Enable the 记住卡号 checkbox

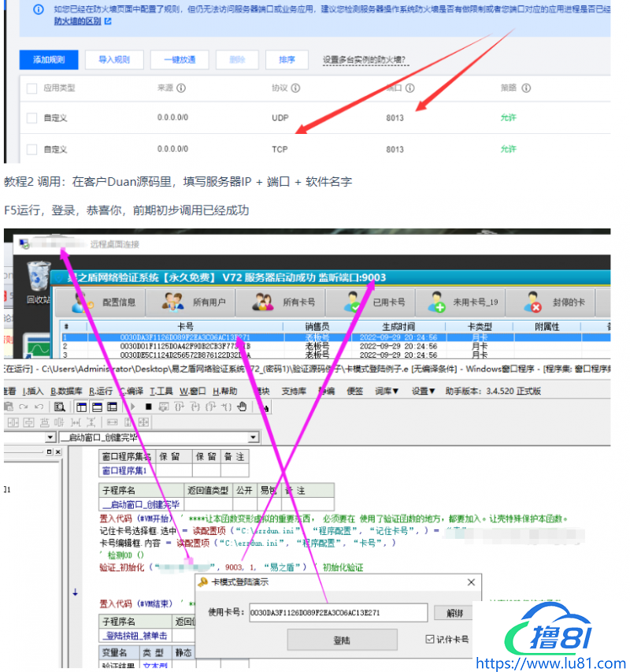point(429,638)
